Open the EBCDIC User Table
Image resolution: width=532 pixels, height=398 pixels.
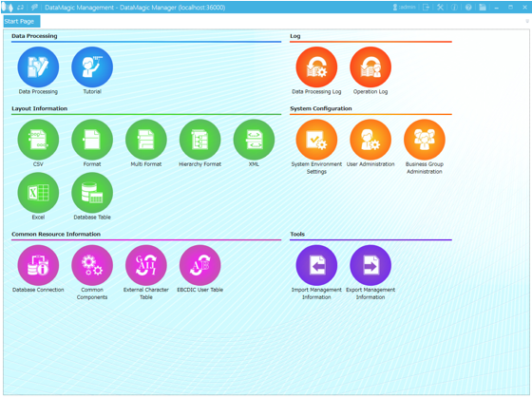pos(199,265)
